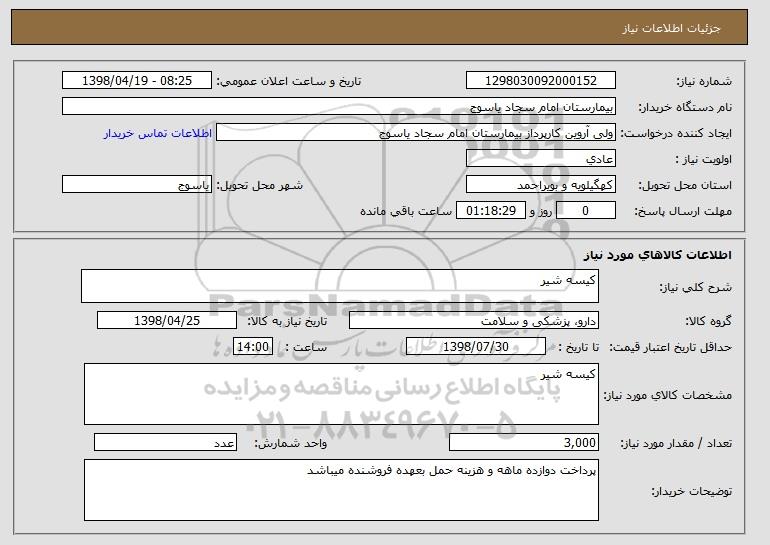
Task: Select the remaining time field 01:18:29
Action: (491, 211)
